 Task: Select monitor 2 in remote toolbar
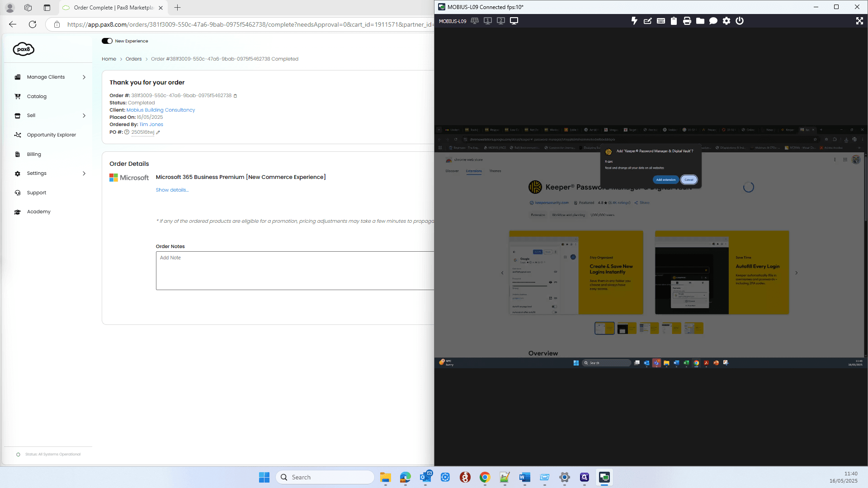[501, 21]
